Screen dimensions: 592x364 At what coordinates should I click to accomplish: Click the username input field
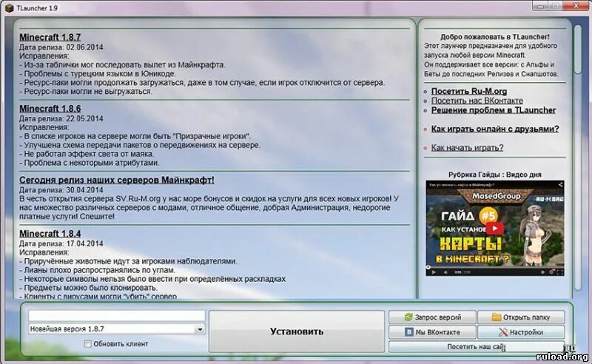(x=117, y=316)
